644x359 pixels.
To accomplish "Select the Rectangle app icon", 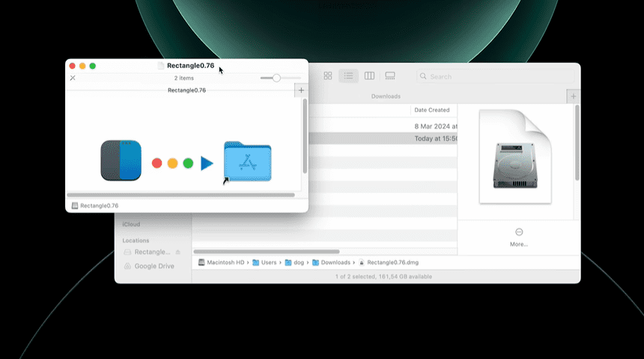I will coord(121,160).
